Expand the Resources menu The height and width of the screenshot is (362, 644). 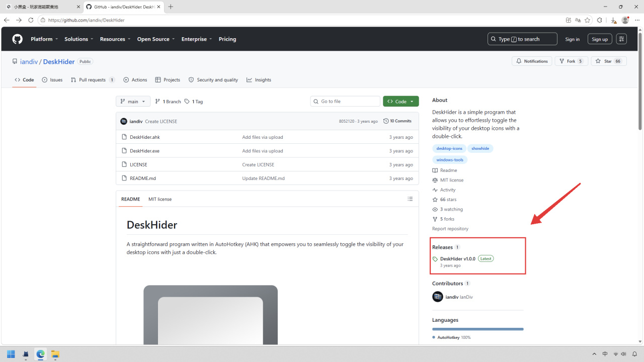(115, 39)
